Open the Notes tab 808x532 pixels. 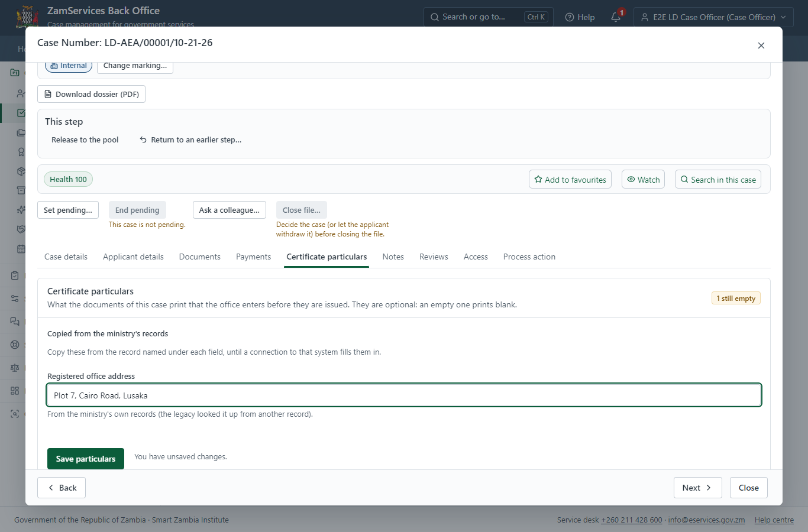pos(393,257)
